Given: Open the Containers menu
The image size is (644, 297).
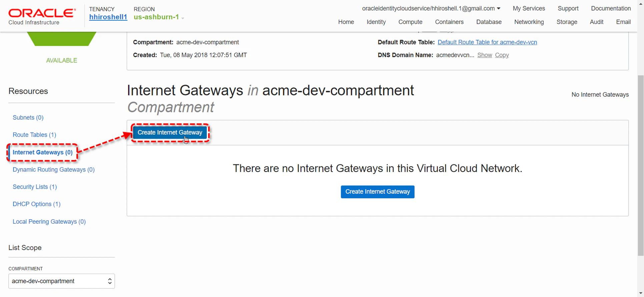Looking at the screenshot, I should (x=449, y=22).
